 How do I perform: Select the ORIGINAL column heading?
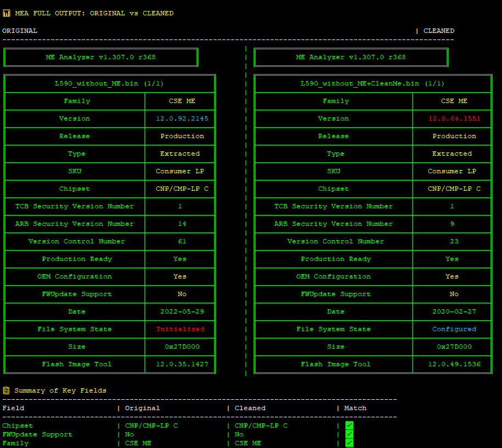click(x=20, y=31)
